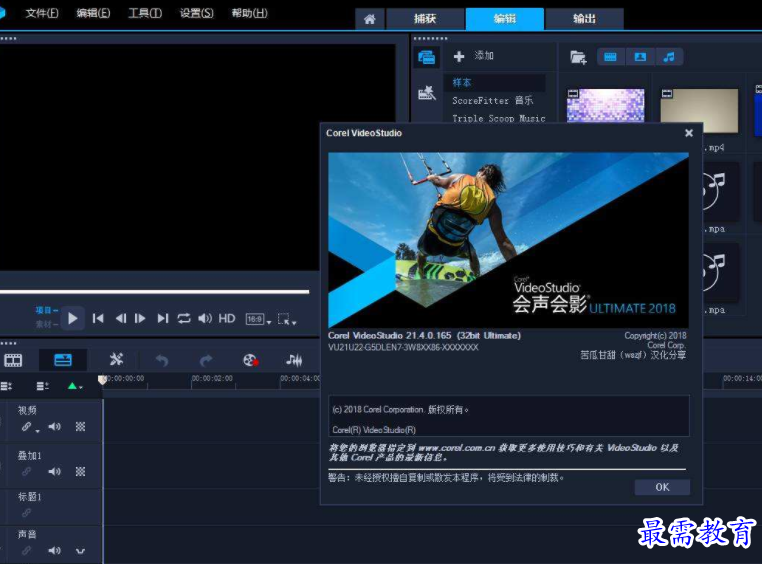Click the show all visible tracks icon
Screen dimensions: 762x564
pyautogui.click(x=6, y=386)
